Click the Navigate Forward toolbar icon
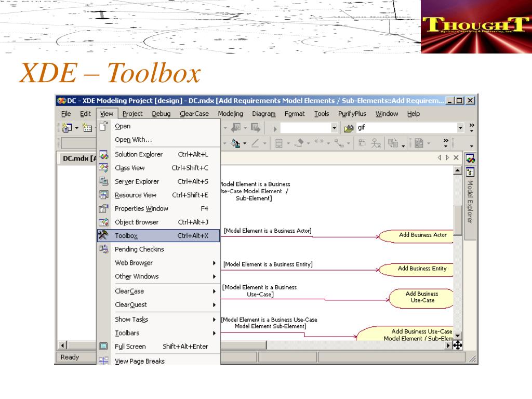The height and width of the screenshot is (399, 532). 256,128
